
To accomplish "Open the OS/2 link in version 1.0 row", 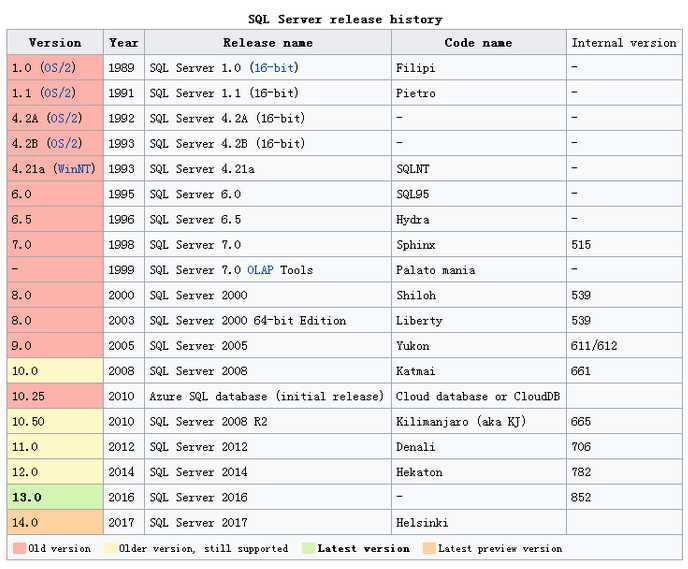I will (58, 68).
